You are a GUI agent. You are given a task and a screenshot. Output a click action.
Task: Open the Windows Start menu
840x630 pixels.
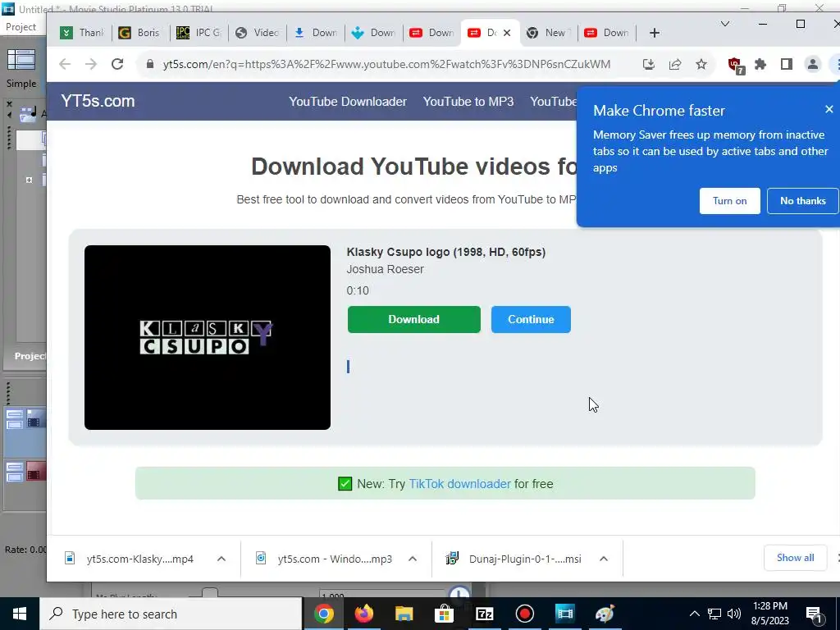click(x=20, y=614)
